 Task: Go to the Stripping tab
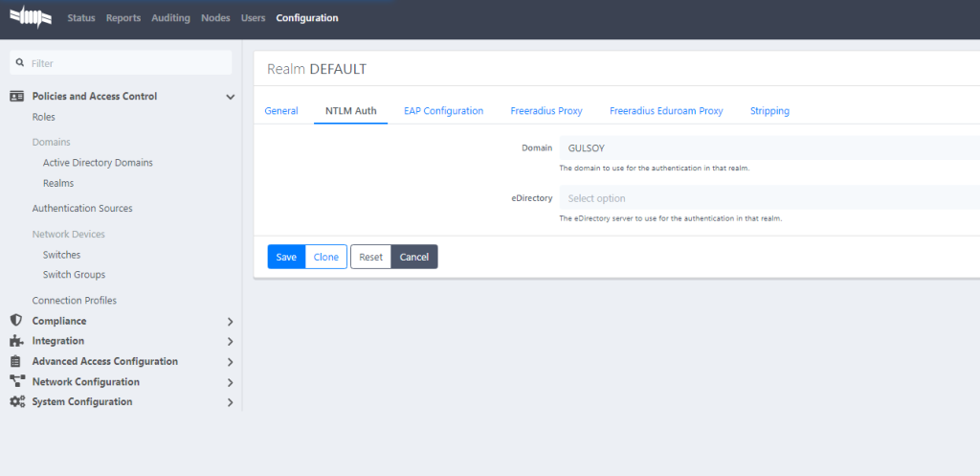[769, 111]
